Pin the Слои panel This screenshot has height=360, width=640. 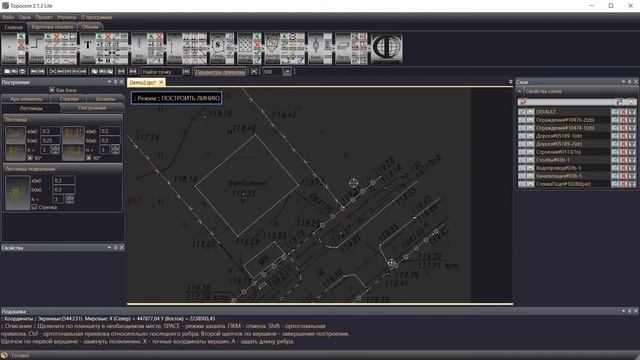(x=629, y=82)
